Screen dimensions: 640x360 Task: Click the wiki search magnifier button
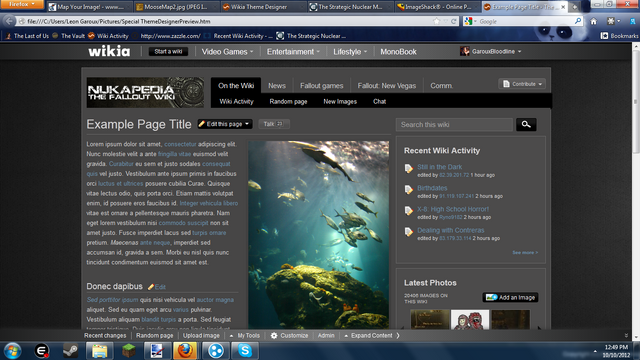[x=526, y=124]
